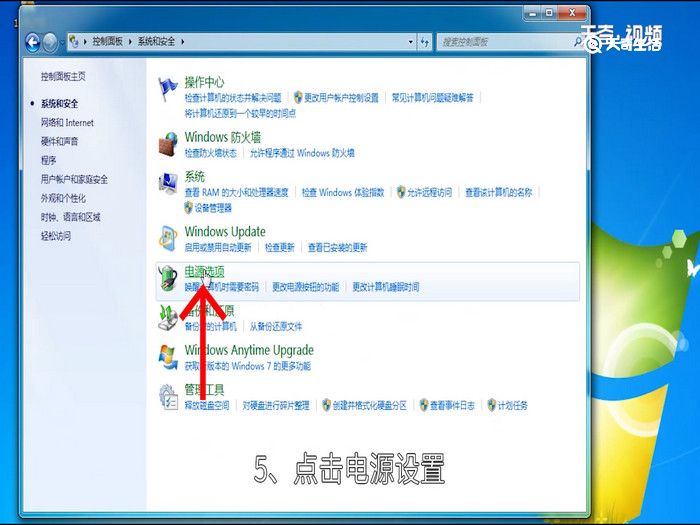The width and height of the screenshot is (700, 525).
Task: Click 系统和安全 in the address breadcrumb
Action: pyautogui.click(x=156, y=42)
